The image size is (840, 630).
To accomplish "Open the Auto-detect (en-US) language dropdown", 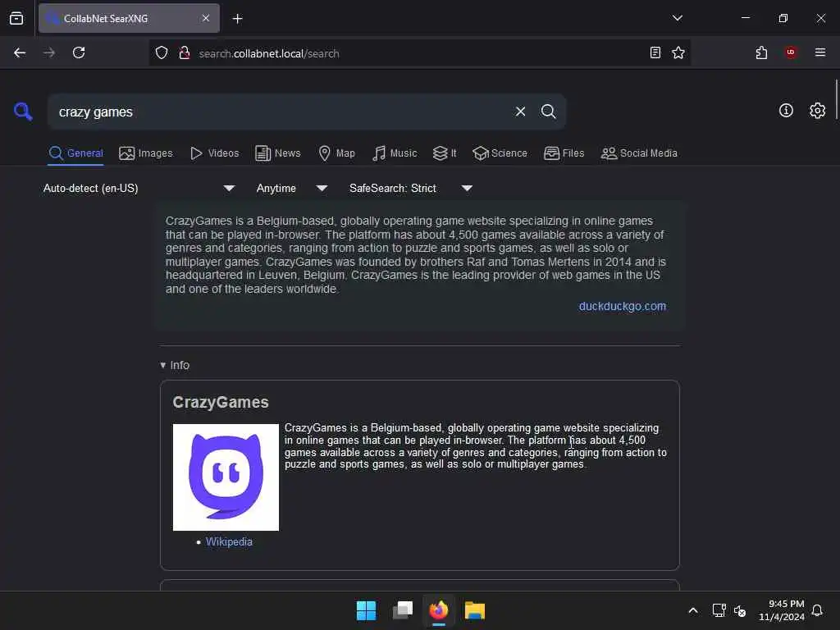I will point(139,188).
